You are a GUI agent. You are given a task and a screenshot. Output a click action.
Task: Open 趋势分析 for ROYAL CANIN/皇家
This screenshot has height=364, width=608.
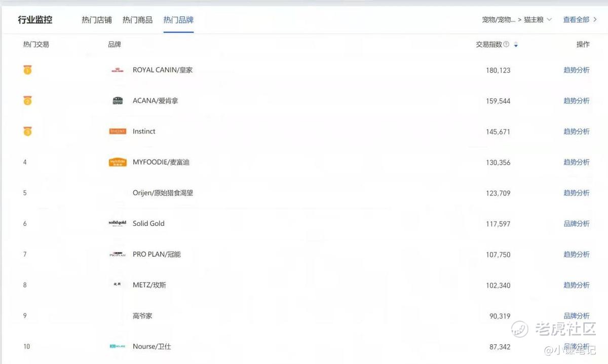[577, 70]
